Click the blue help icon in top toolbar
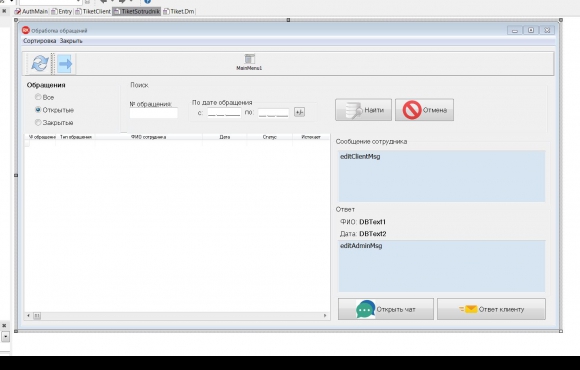Screen dimensions: 580x370 (147, 1)
